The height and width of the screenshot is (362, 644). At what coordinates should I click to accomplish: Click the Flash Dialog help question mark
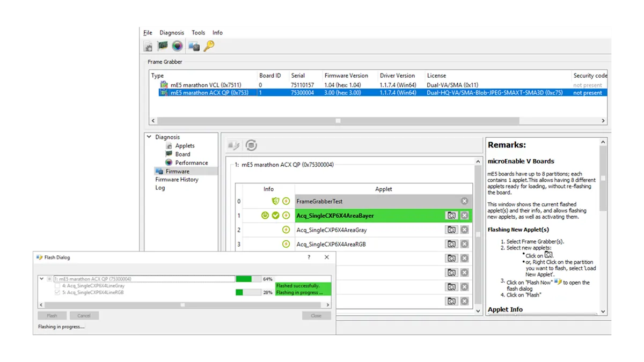point(309,257)
